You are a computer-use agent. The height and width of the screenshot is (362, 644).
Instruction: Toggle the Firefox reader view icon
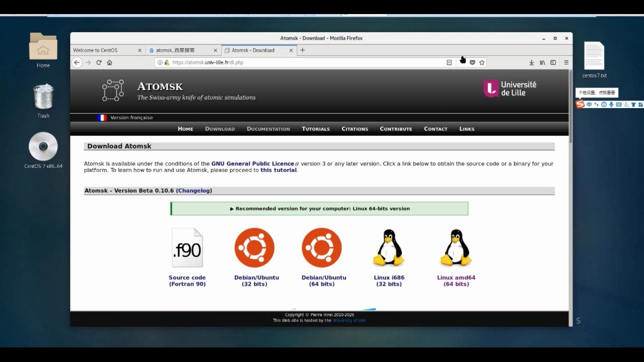[x=449, y=62]
